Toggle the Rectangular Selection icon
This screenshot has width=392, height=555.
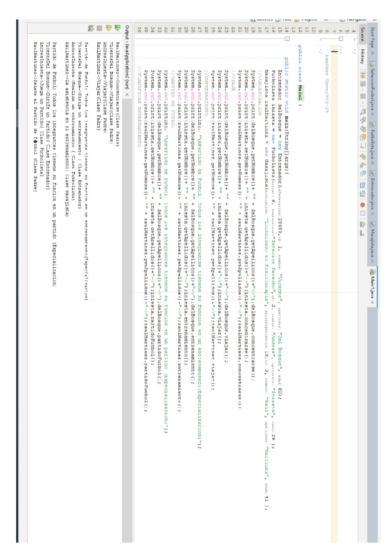click(x=363, y=145)
